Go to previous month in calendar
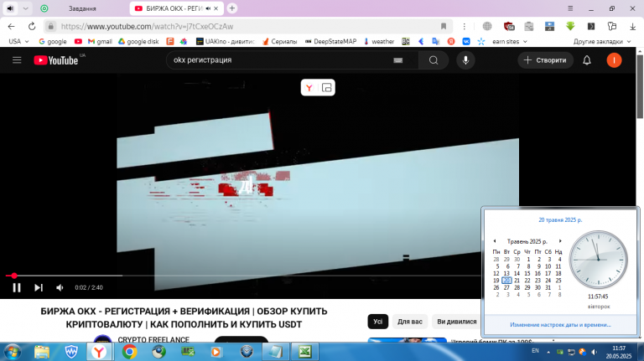 (x=495, y=241)
